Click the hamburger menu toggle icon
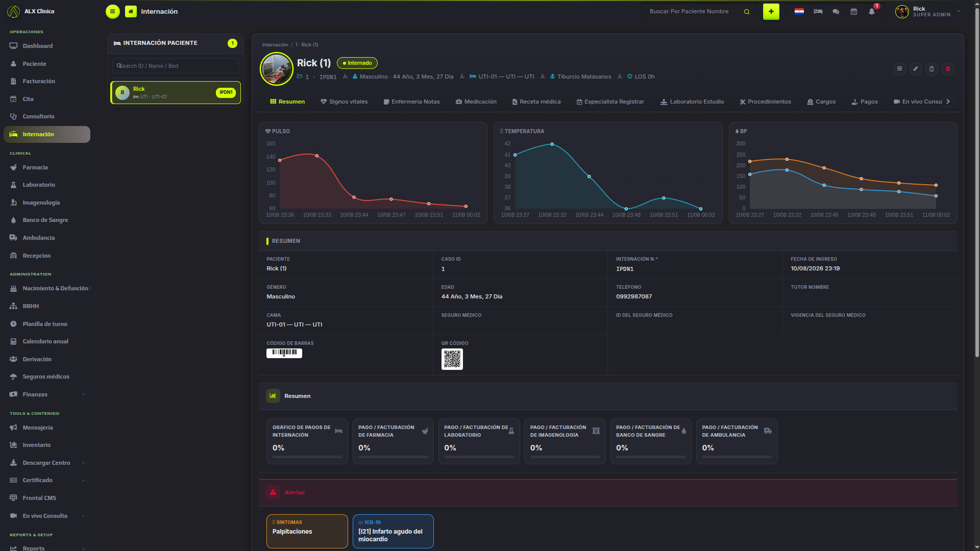 (112, 11)
